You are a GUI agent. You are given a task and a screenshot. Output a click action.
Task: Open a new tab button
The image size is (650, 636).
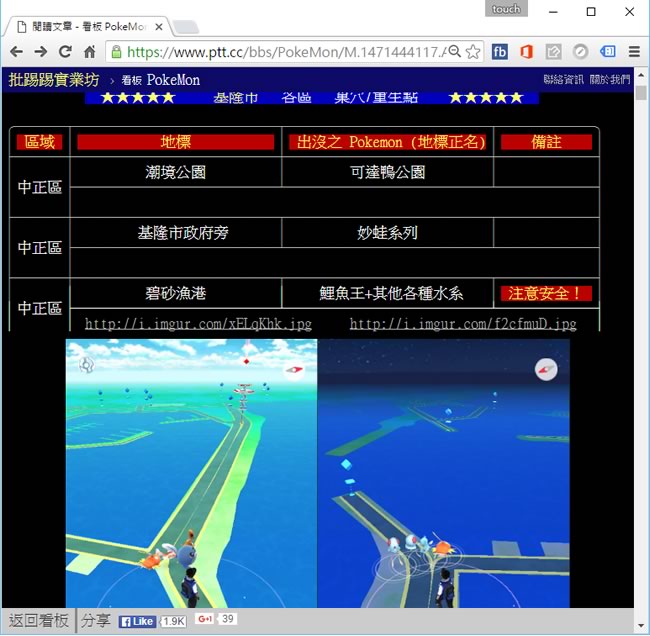coord(185,27)
